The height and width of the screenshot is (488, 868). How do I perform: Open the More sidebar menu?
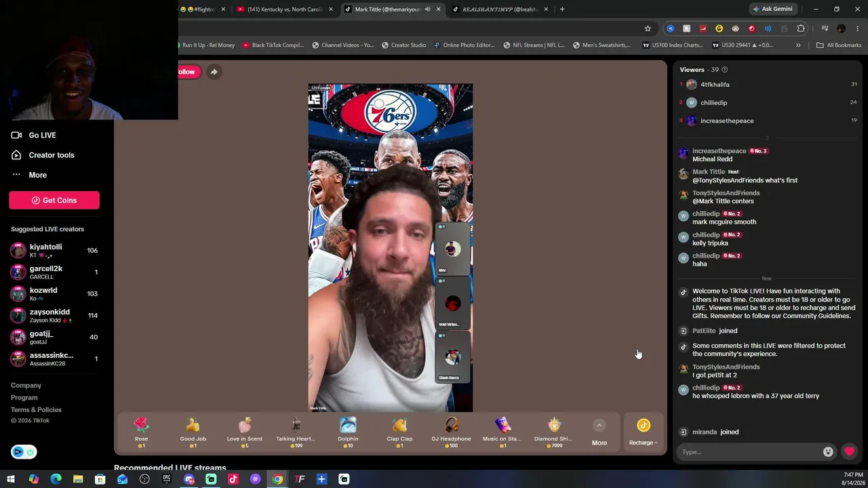tap(37, 175)
